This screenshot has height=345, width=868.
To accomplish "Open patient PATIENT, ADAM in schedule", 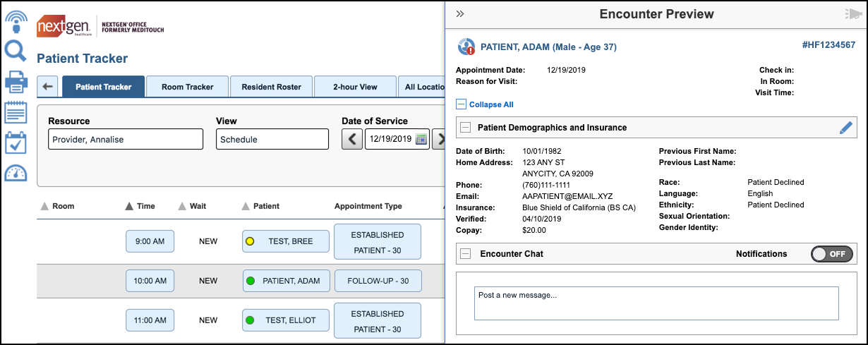I will (x=286, y=281).
